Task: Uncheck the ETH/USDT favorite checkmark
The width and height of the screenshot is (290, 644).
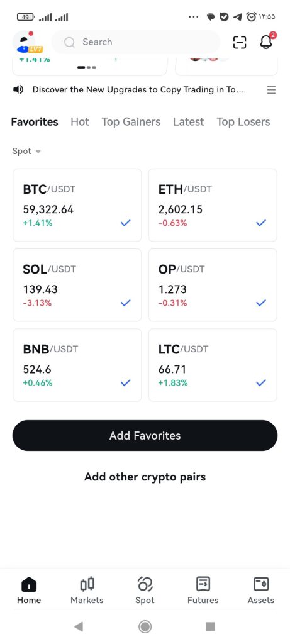Action: click(261, 223)
